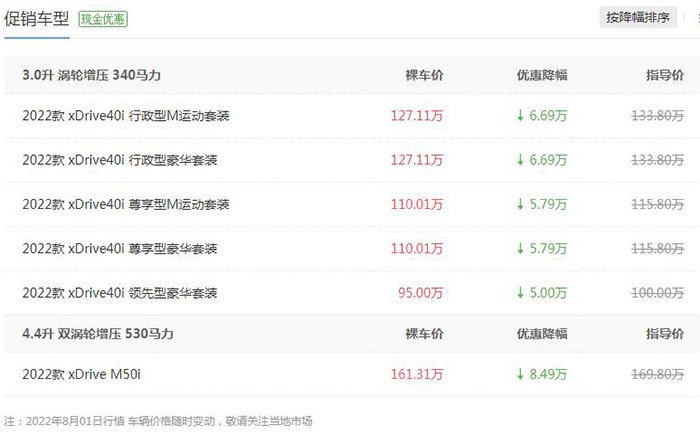Click 裸车价 column header in 4.4升 group
This screenshot has width=700, height=435.
coord(424,334)
